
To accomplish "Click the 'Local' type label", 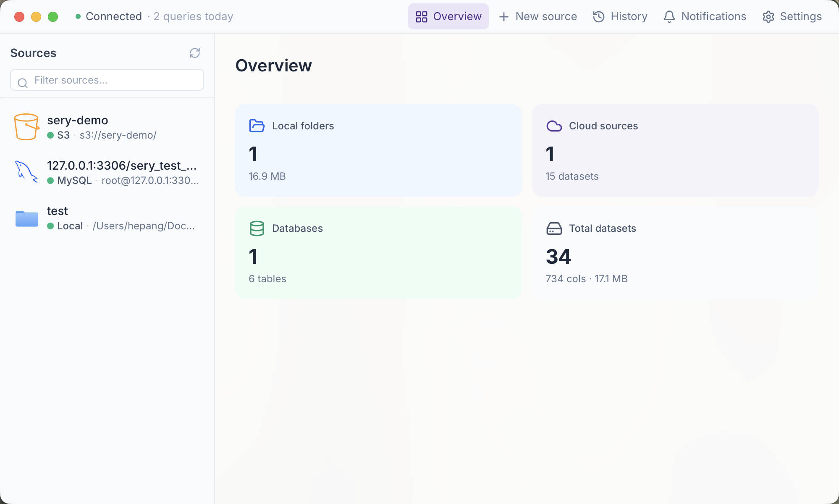I will (x=70, y=226).
